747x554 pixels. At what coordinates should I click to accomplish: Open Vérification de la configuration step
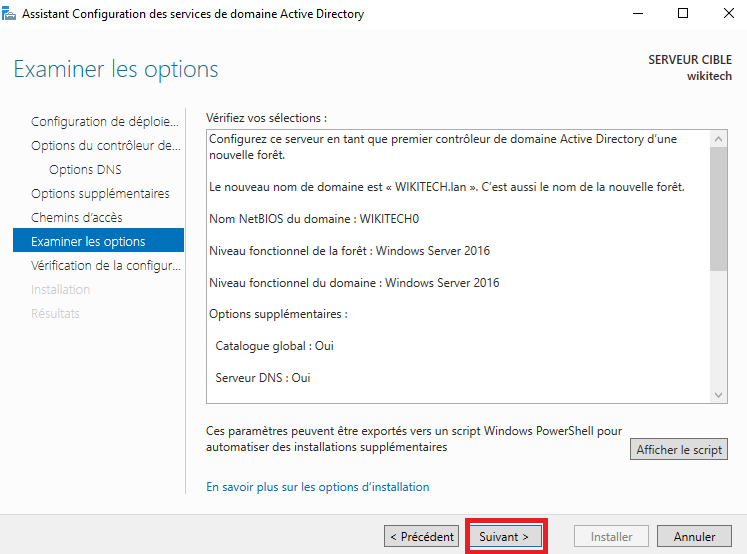tap(105, 266)
